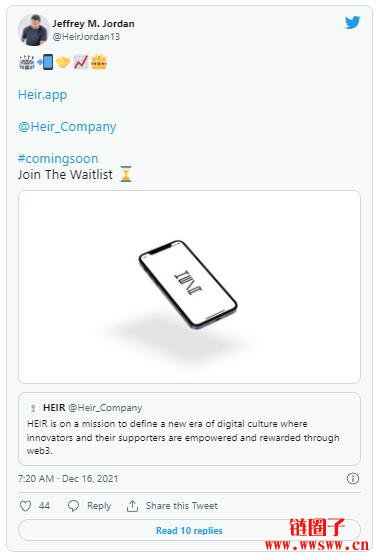Click the HEIR avatar in quoted tweet

coord(33,408)
